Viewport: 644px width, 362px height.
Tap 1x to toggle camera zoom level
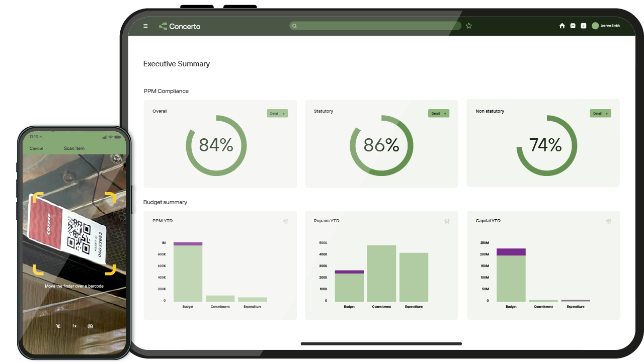[74, 326]
